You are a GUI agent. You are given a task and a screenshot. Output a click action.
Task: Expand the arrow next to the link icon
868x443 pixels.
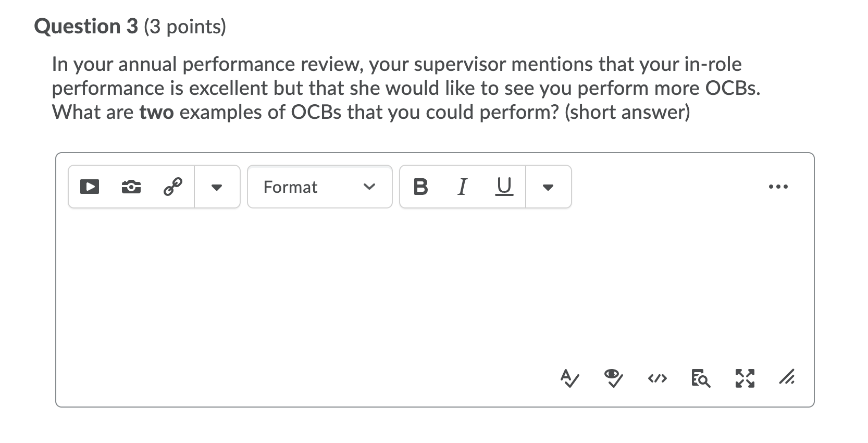coord(217,187)
